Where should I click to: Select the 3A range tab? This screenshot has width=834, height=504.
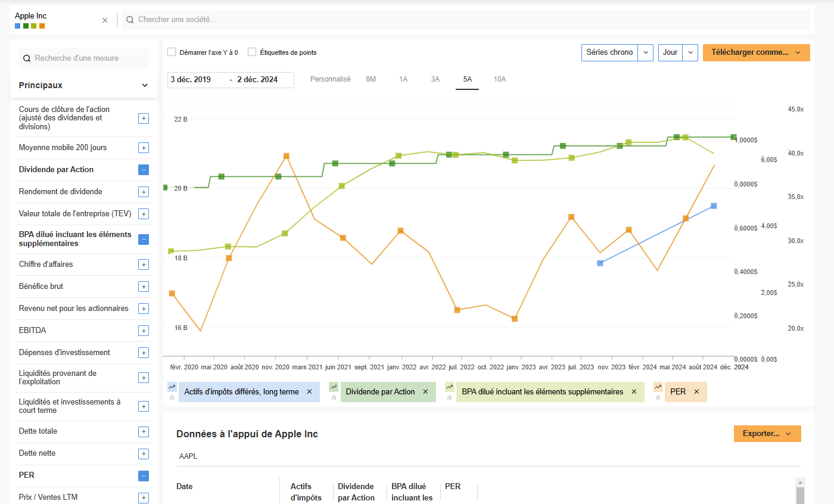click(x=435, y=79)
